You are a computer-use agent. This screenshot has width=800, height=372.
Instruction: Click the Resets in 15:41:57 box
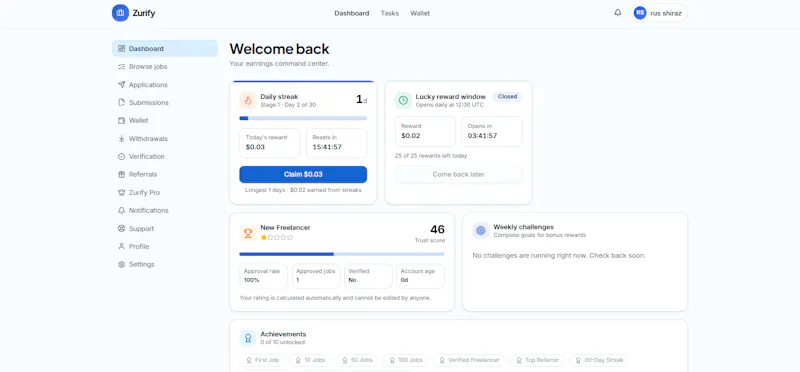[336, 143]
